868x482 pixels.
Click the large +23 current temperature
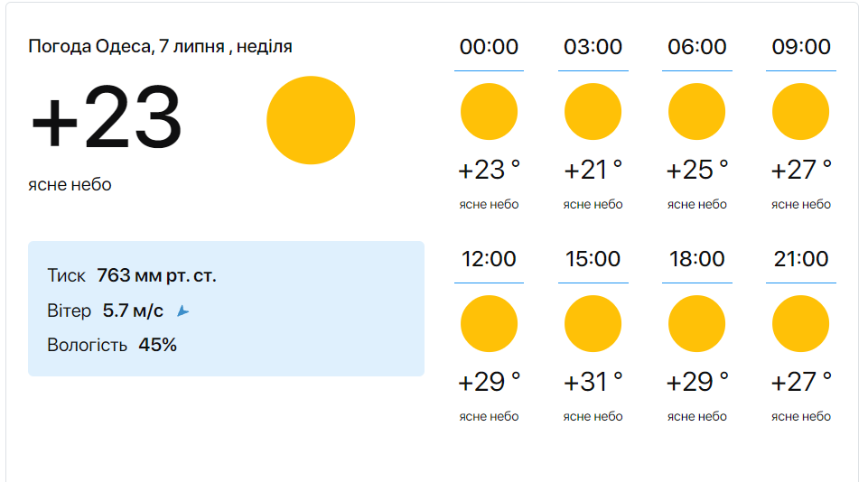107,119
